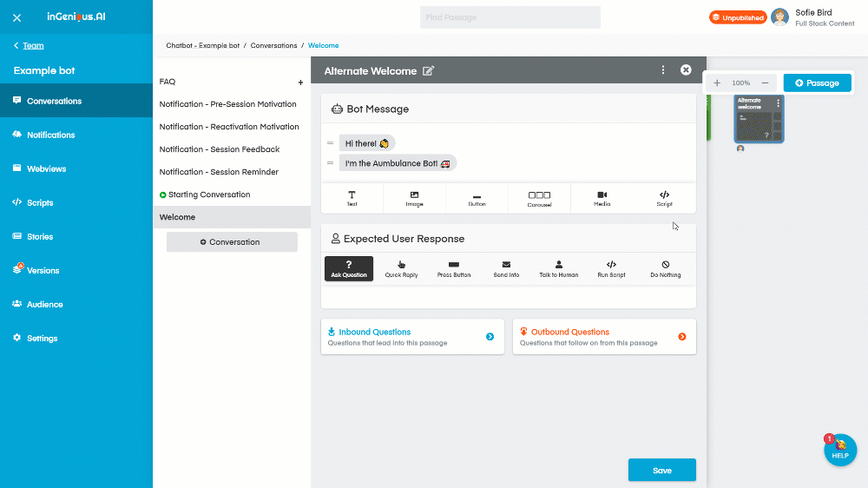Screen dimensions: 868x488
Task: Select the Send Info response type
Action: [x=506, y=268]
